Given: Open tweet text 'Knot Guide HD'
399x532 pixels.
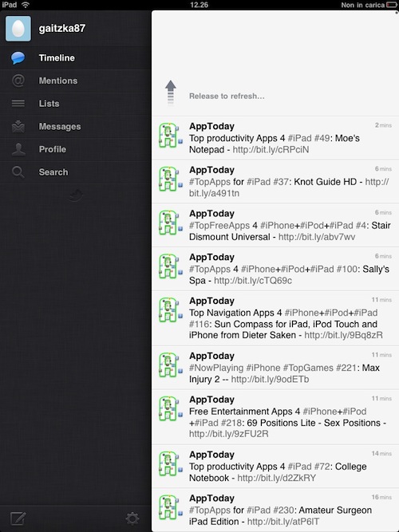Looking at the screenshot, I should 326,182.
